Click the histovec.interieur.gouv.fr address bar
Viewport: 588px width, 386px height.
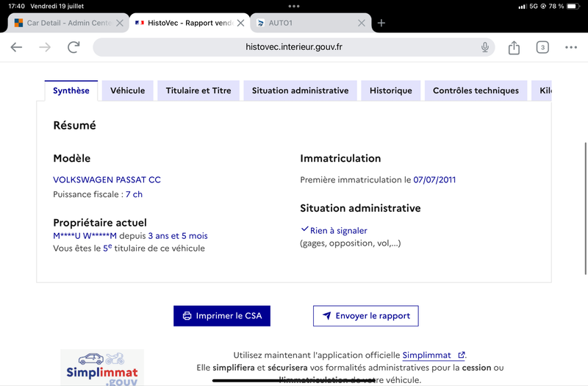[x=293, y=47]
